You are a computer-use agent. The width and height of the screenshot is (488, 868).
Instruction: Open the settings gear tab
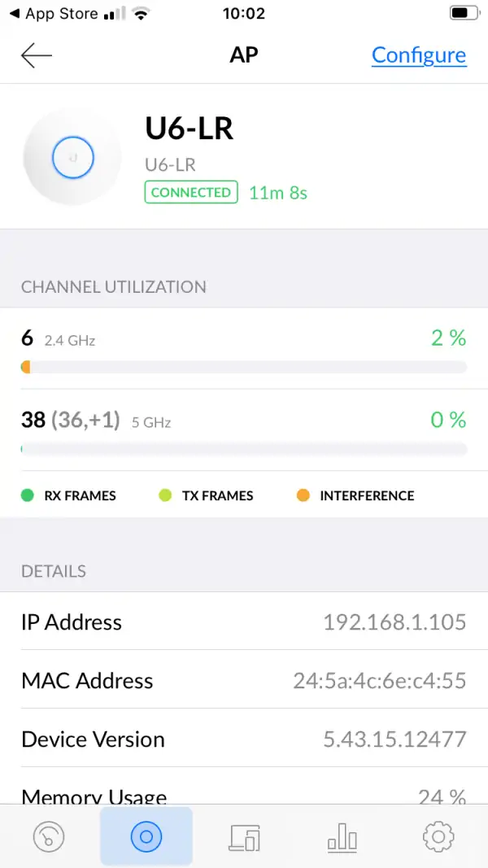(x=438, y=836)
